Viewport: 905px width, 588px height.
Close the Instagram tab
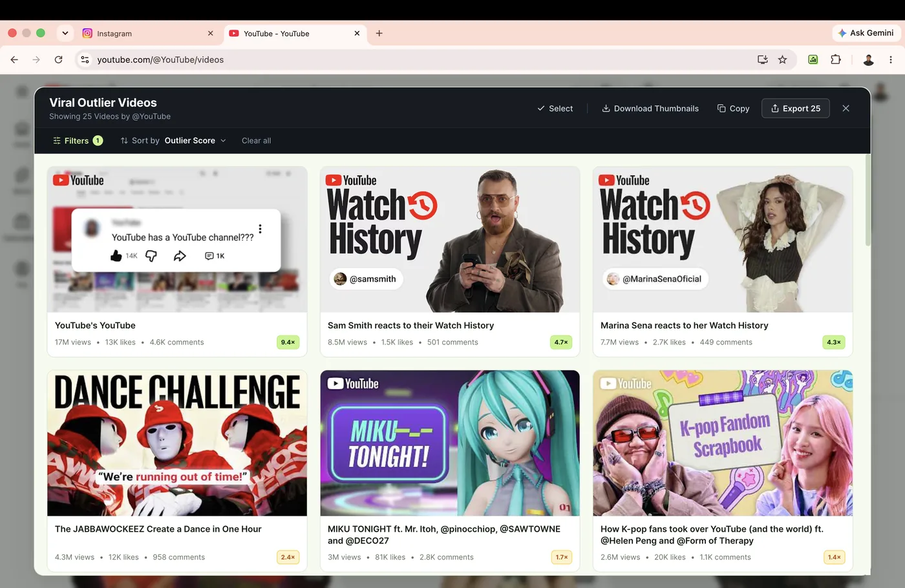click(210, 34)
